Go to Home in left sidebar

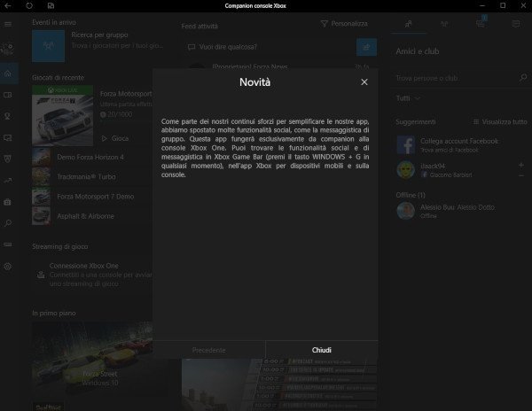tap(8, 73)
